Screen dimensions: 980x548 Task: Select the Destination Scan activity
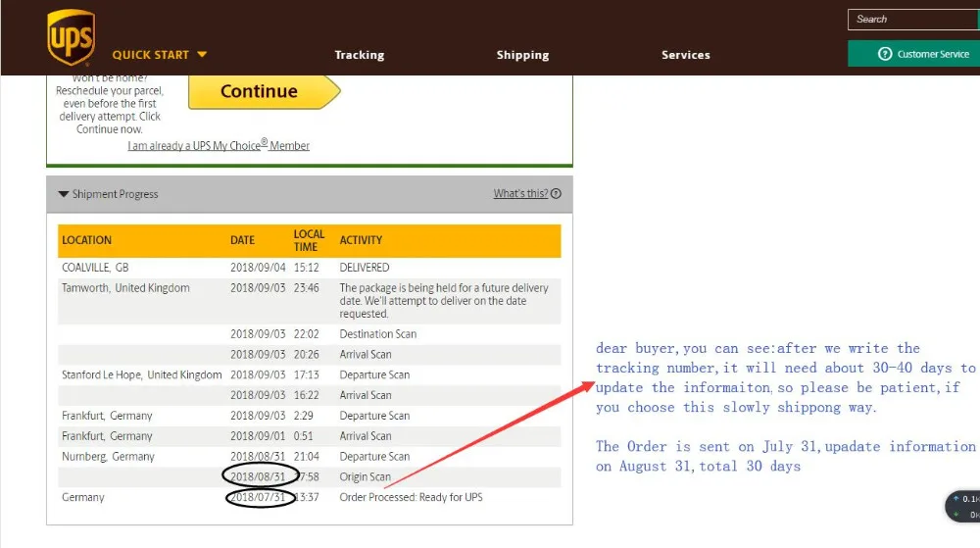click(377, 334)
